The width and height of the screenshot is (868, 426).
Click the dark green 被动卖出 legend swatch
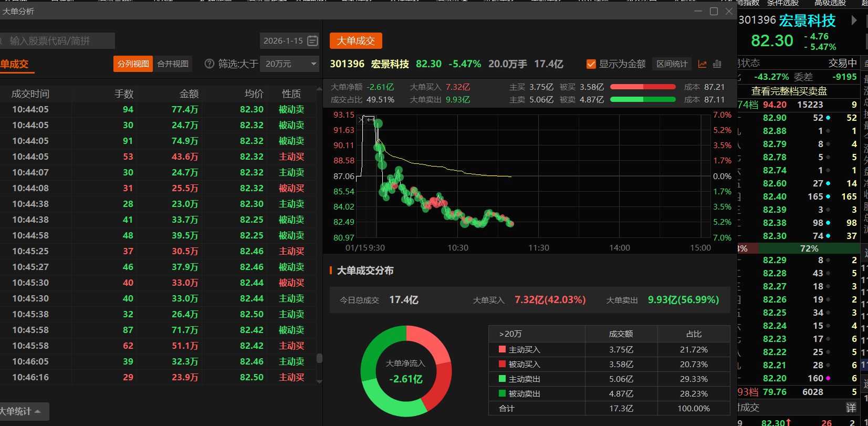pyautogui.click(x=502, y=393)
